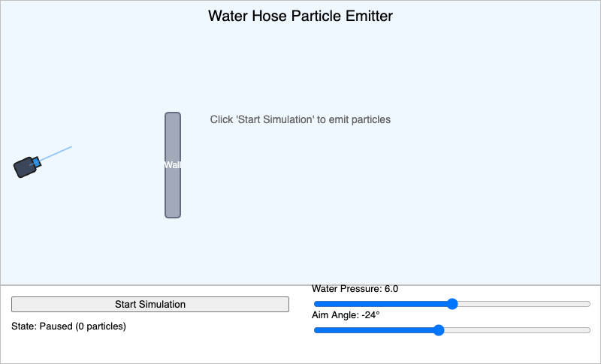Click the Aim Angle slider handle
Image resolution: width=601 pixels, height=364 pixels.
(439, 330)
